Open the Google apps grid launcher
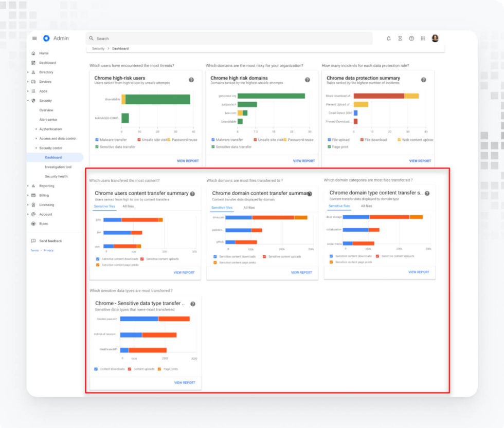 [x=422, y=38]
